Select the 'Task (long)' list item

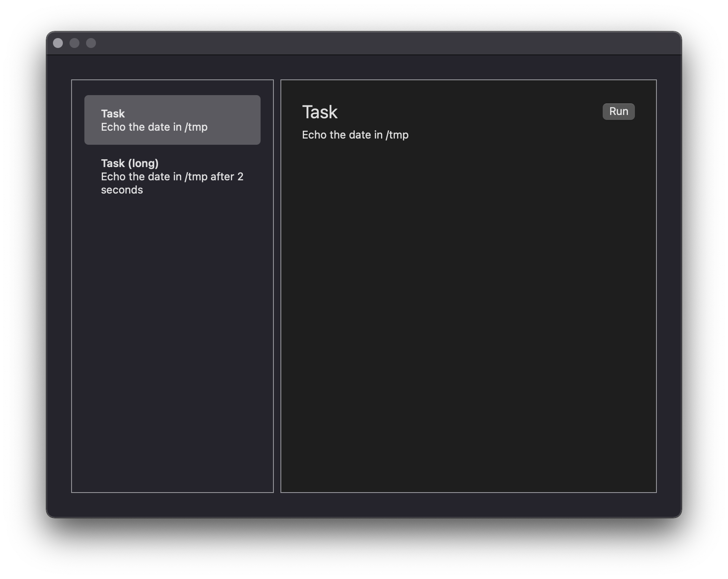coord(172,176)
